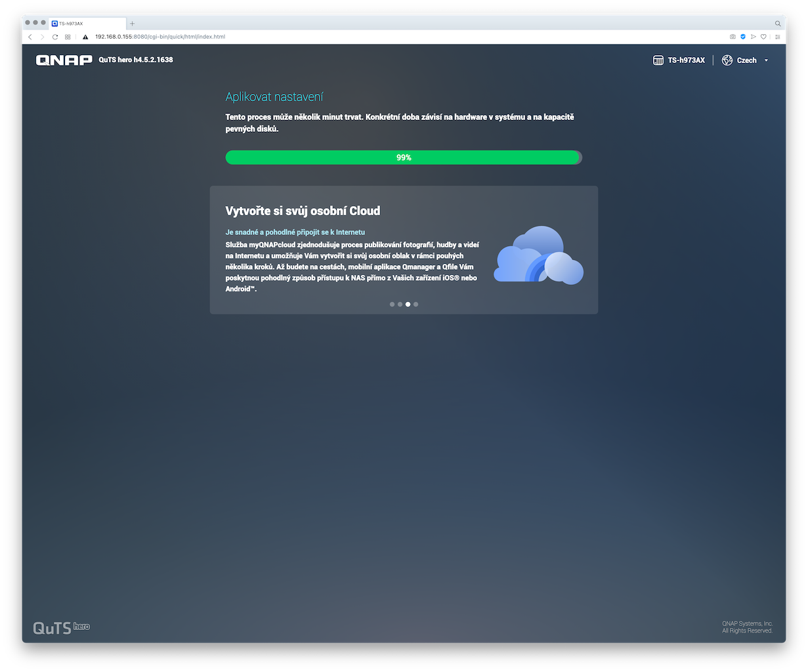Click the browser reload button
This screenshot has height=672, width=808.
[x=55, y=37]
